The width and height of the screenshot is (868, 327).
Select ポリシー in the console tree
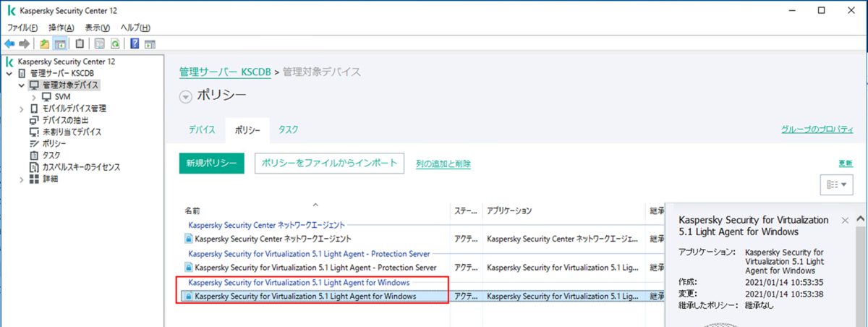click(54, 143)
